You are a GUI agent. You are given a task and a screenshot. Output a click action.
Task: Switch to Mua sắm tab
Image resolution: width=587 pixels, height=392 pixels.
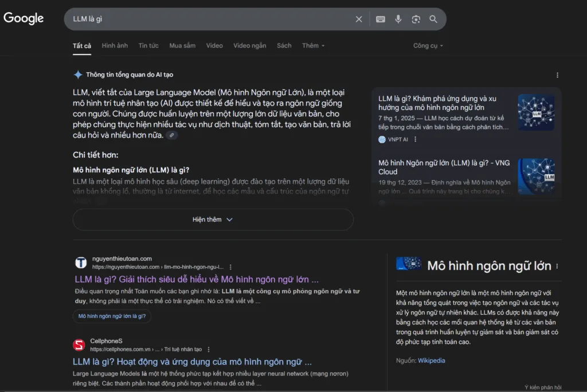[182, 46]
